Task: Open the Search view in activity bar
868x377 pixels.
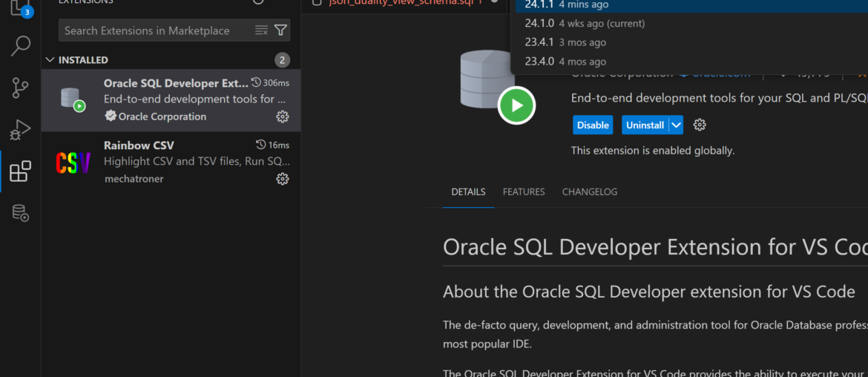Action: 21,46
